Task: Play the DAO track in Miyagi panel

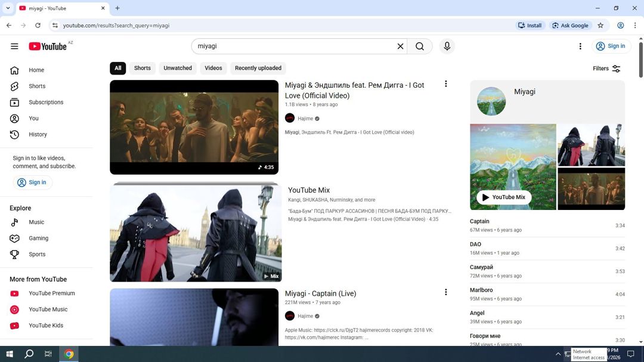Action: point(547,249)
